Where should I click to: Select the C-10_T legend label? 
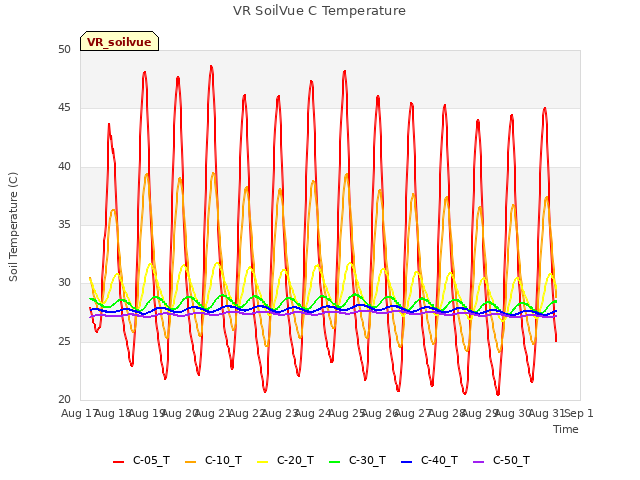[x=223, y=460]
